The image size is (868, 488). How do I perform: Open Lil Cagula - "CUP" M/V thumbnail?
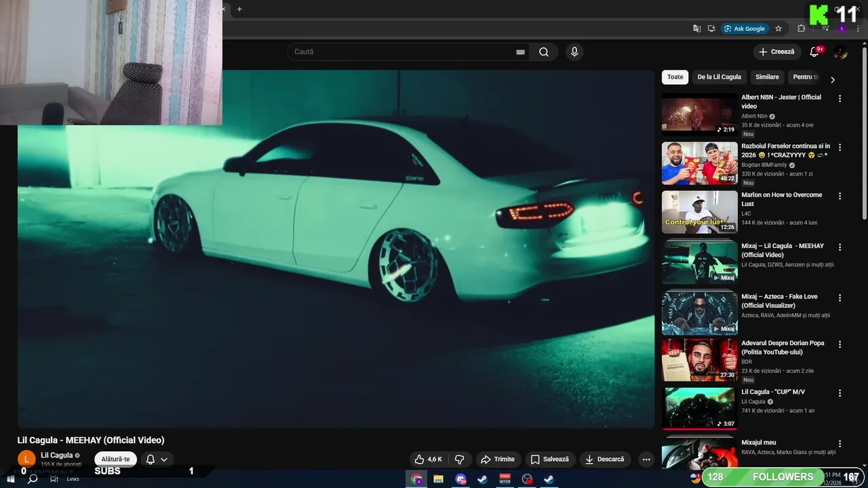pos(699,409)
